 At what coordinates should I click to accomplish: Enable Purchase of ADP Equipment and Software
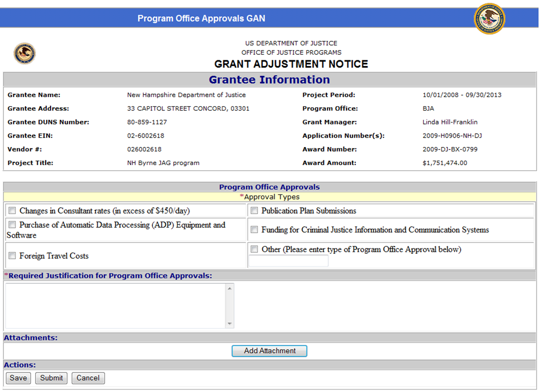point(12,224)
